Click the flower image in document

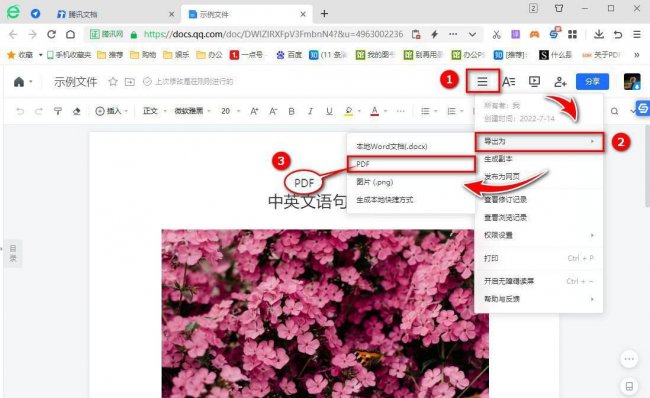[325, 313]
